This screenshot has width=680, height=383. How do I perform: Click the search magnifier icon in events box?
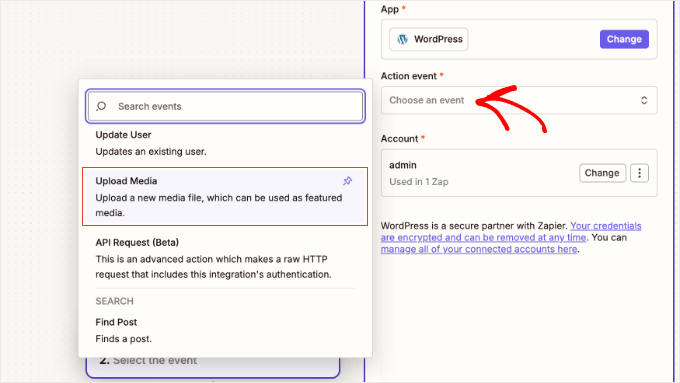(x=101, y=106)
